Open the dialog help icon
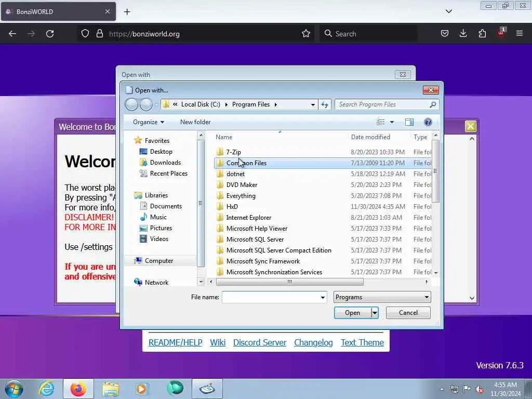Screen dimensions: 532x399 point(428,122)
